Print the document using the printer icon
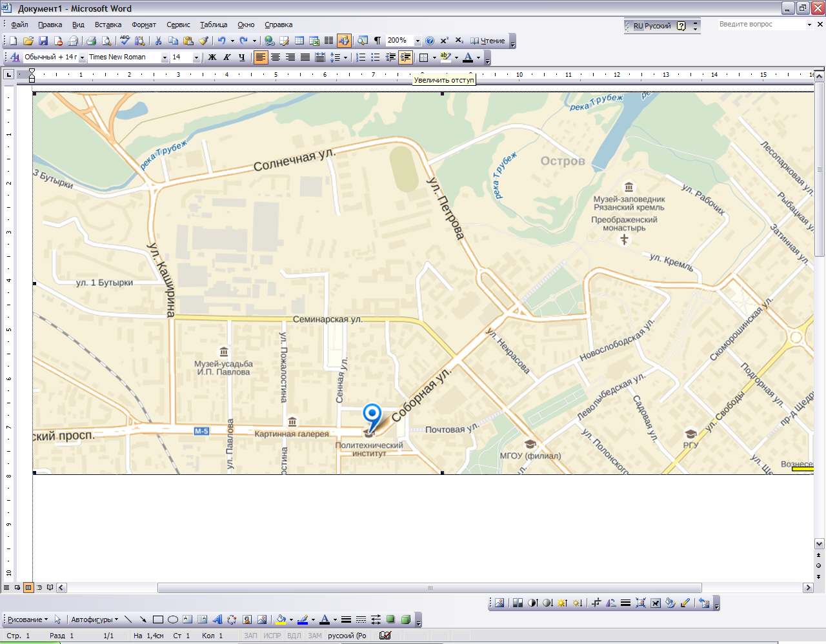The image size is (826, 644). [92, 41]
